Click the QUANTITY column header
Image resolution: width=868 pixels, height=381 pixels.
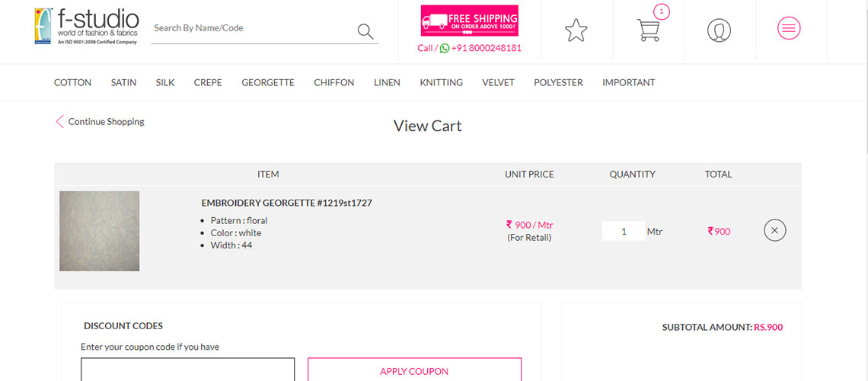632,174
